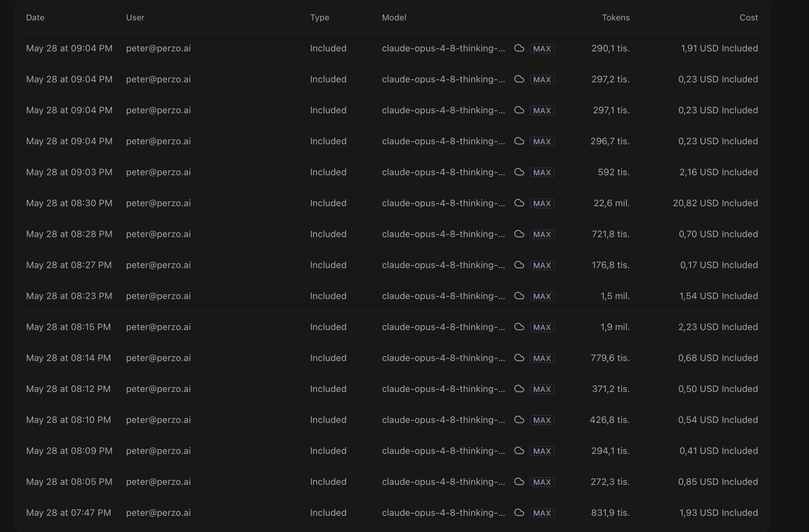The height and width of the screenshot is (532, 809).
Task: Click cloud icon in the 08:09 PM row
Action: pyautogui.click(x=519, y=451)
